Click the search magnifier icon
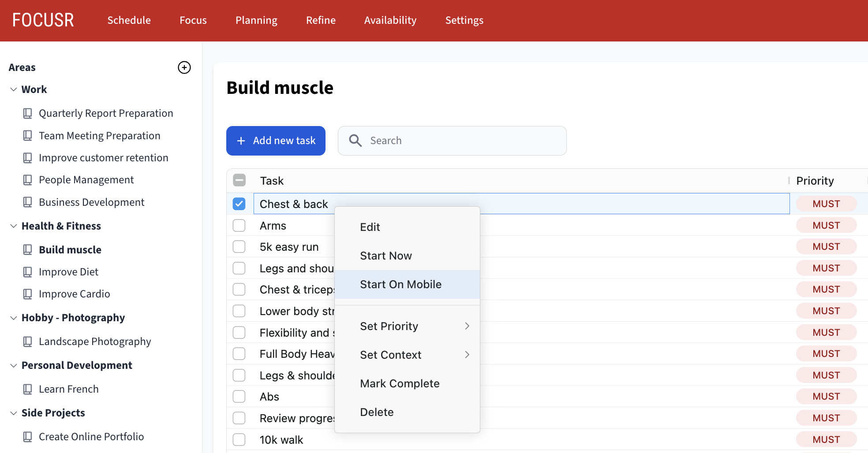The width and height of the screenshot is (868, 453). [x=355, y=140]
